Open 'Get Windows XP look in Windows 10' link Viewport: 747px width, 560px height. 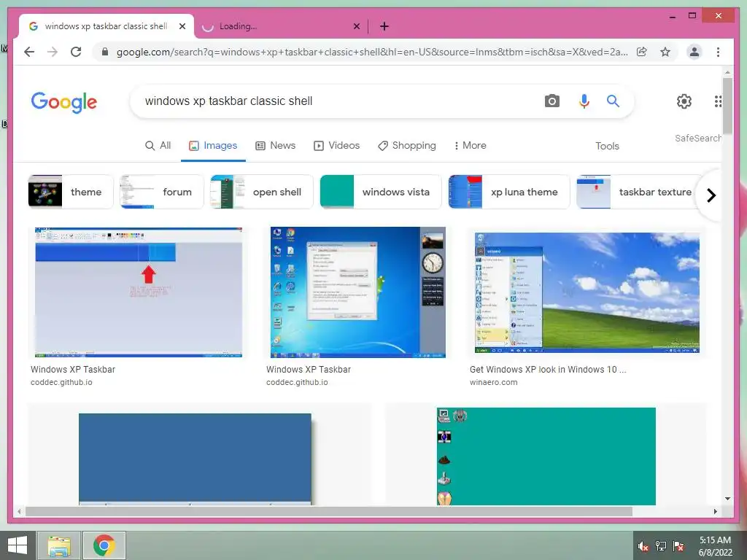pyautogui.click(x=547, y=370)
